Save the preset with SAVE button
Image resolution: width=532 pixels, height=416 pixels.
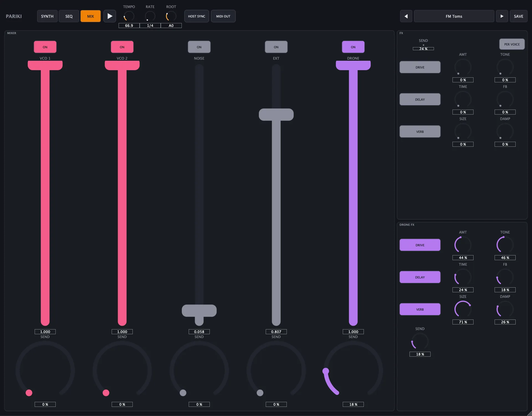pyautogui.click(x=518, y=16)
